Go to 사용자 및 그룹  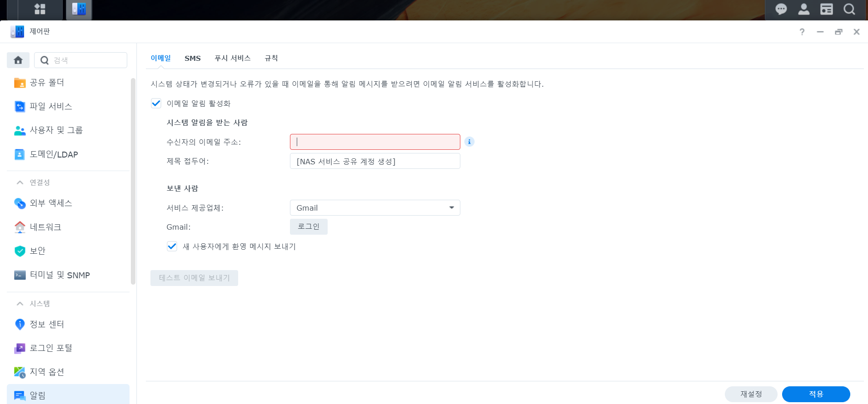coord(68,130)
